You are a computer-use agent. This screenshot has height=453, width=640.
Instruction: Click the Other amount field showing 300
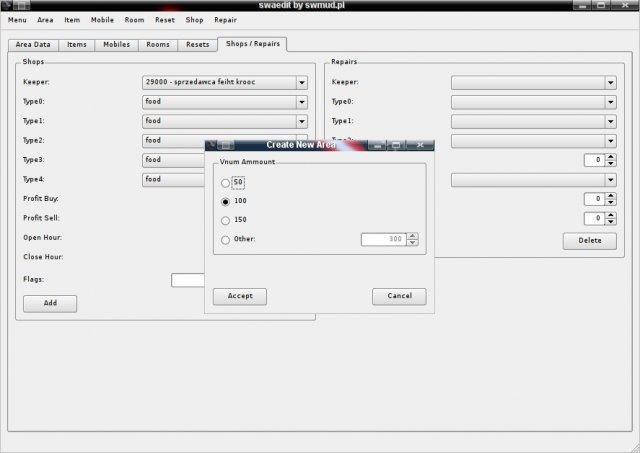coord(384,239)
